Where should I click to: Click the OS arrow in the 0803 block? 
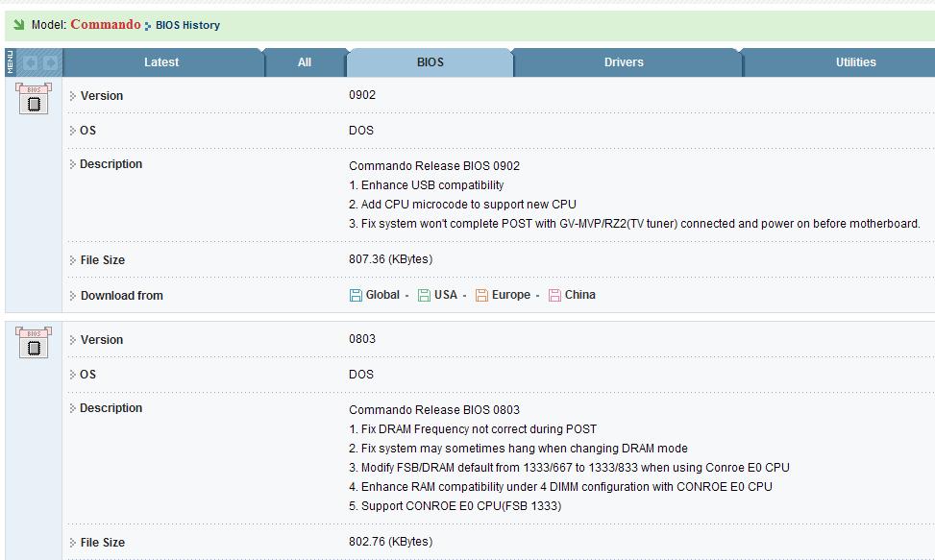tap(73, 375)
